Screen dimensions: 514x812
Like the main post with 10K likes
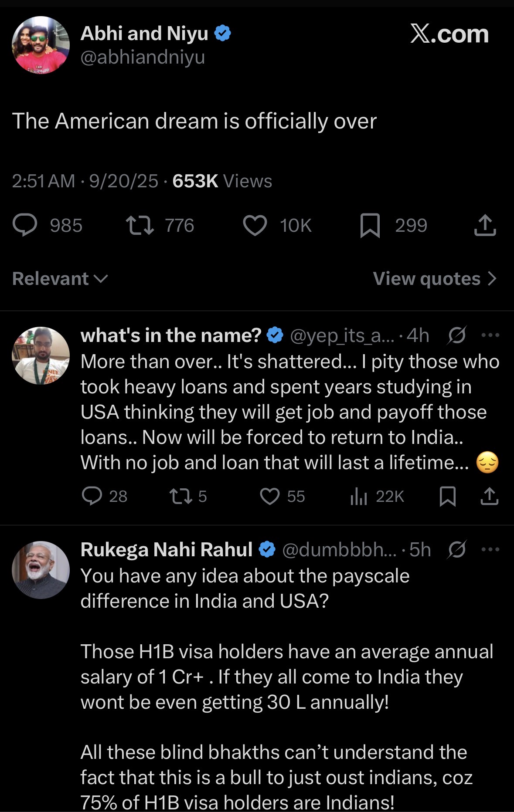click(255, 226)
